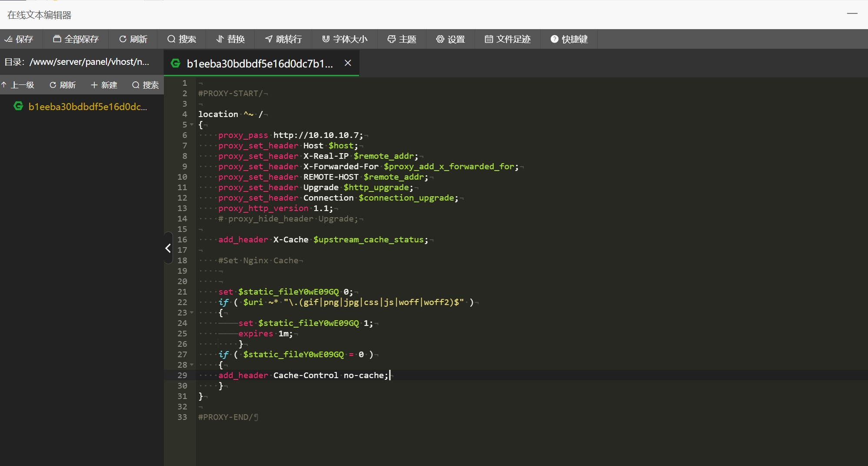Collapse the file sidebar with arrow handle
The image size is (868, 466).
[x=168, y=248]
